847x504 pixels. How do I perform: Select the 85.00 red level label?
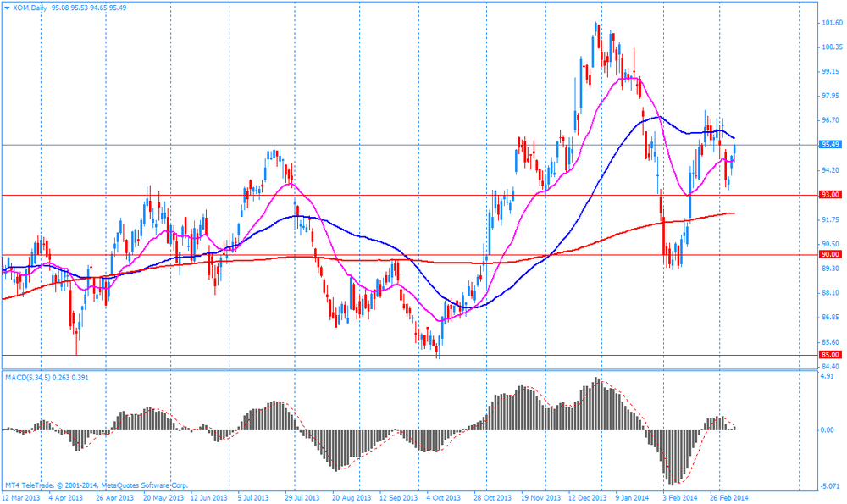point(830,355)
